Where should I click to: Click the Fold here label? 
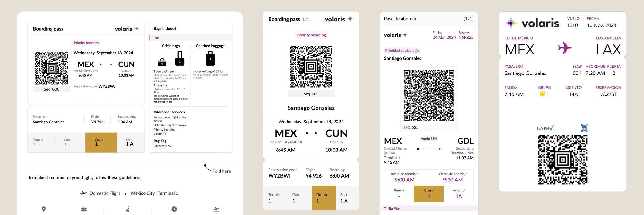click(222, 171)
